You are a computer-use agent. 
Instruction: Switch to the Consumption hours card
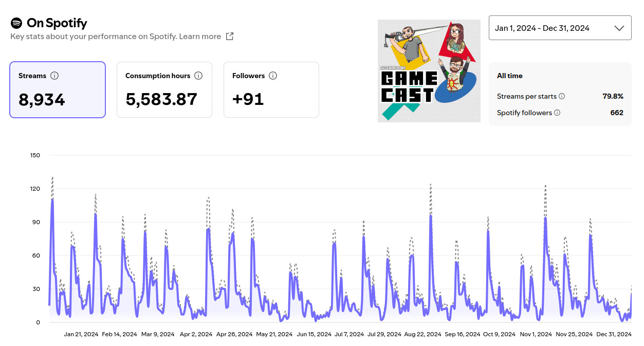tap(164, 90)
